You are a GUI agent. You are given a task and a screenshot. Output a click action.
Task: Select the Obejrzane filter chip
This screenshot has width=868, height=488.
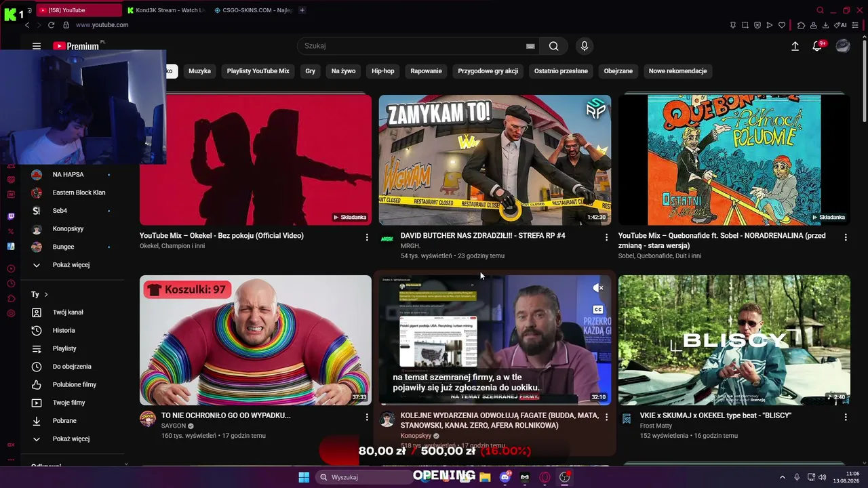pyautogui.click(x=618, y=71)
